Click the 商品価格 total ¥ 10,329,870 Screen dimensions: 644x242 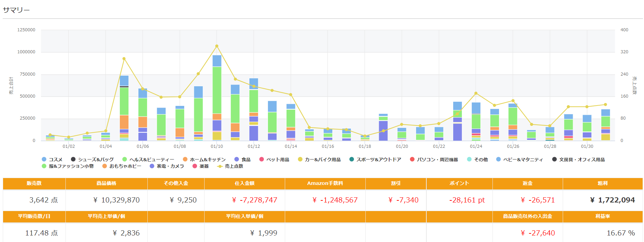(x=116, y=200)
